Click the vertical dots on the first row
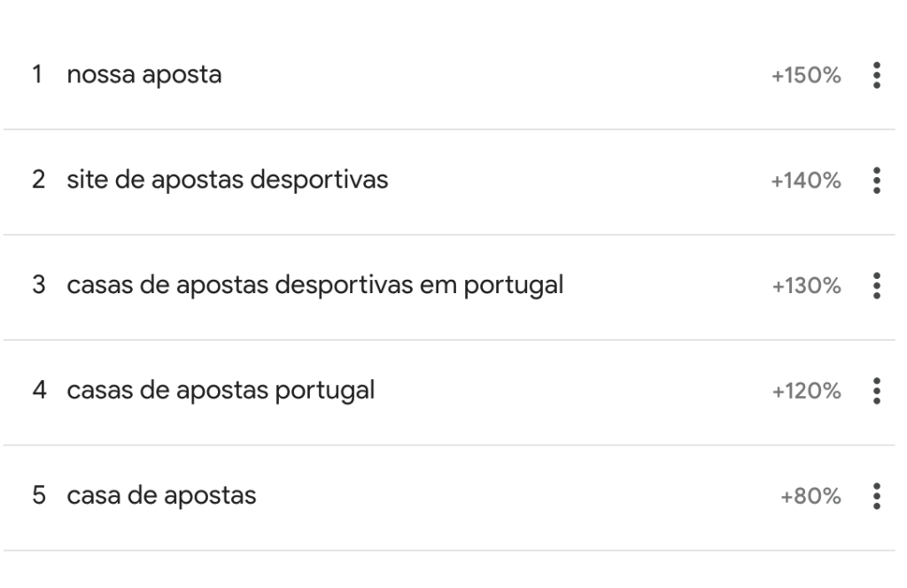This screenshot has width=907, height=588. [x=876, y=75]
